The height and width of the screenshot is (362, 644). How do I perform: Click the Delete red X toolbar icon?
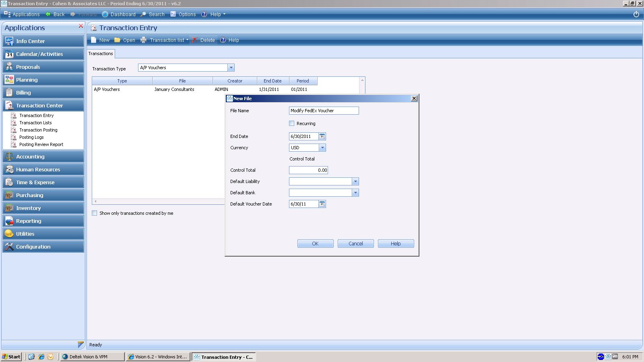[x=194, y=40]
